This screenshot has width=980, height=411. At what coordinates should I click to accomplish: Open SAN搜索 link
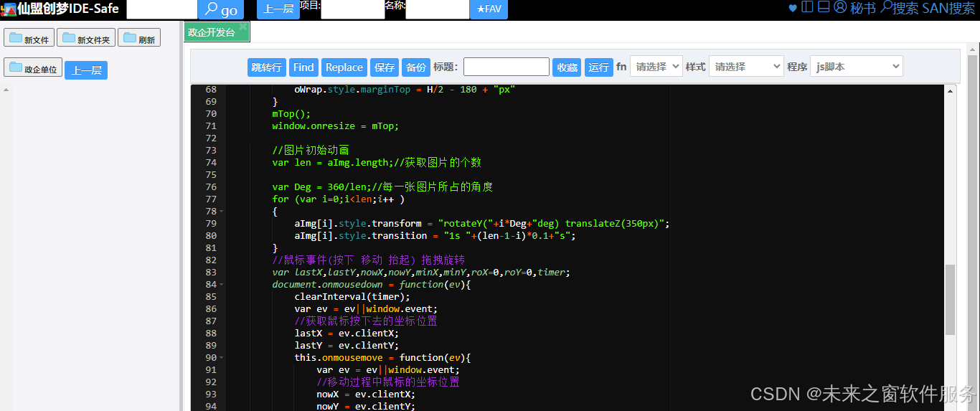(948, 8)
